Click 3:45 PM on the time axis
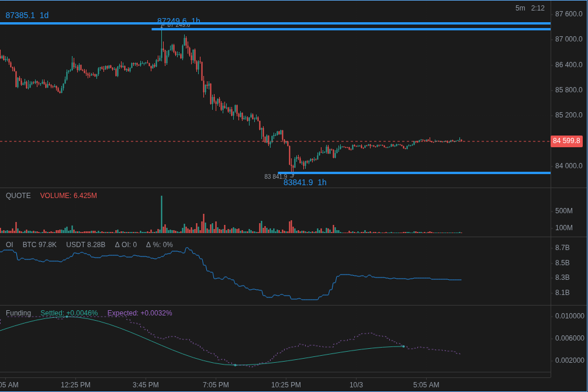The width and height of the screenshot is (588, 392). pos(146,385)
